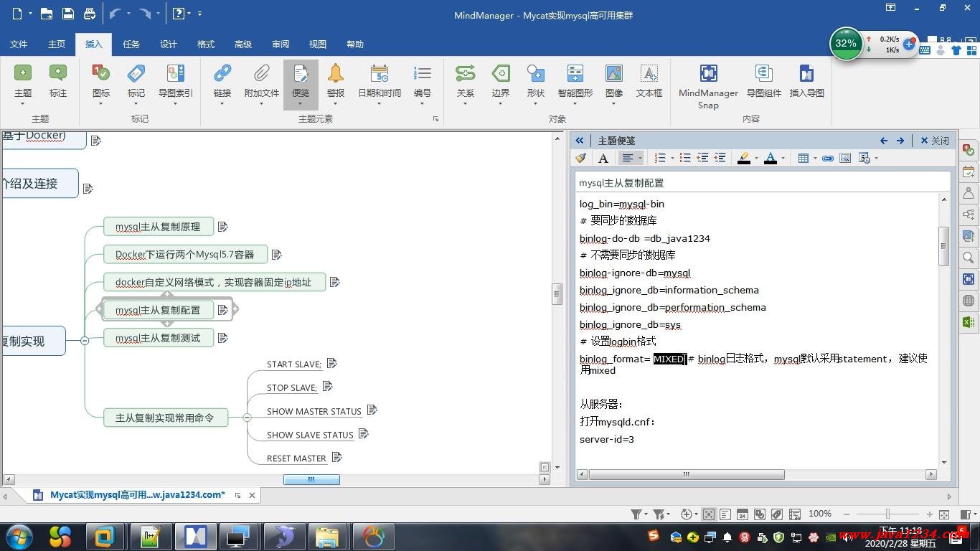Click the 标注 callout icon
The width and height of the screenshot is (980, 551).
coord(57,73)
